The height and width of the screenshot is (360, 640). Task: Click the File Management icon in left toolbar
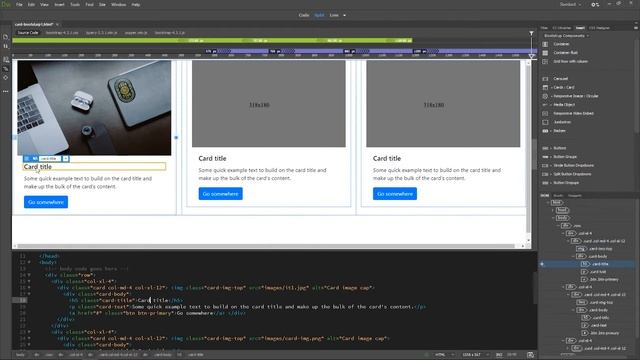click(x=5, y=47)
